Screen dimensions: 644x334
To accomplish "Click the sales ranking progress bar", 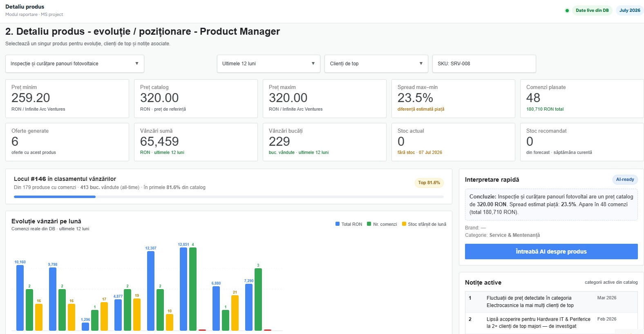I will coord(229,197).
